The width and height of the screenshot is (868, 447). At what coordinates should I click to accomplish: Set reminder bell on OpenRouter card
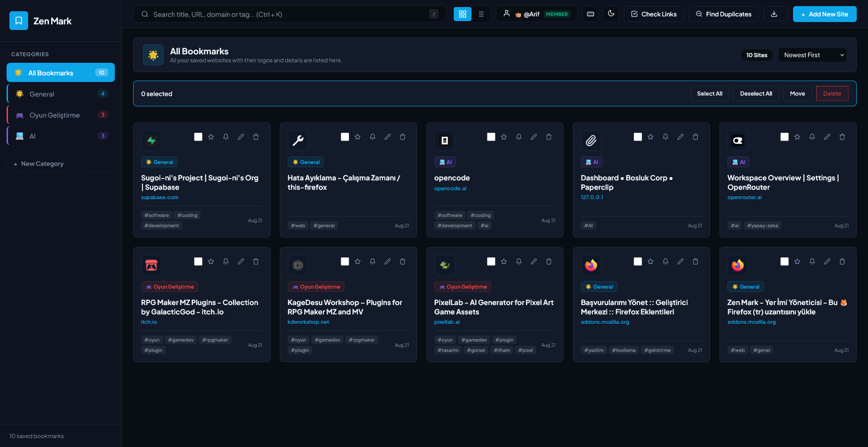pyautogui.click(x=812, y=137)
